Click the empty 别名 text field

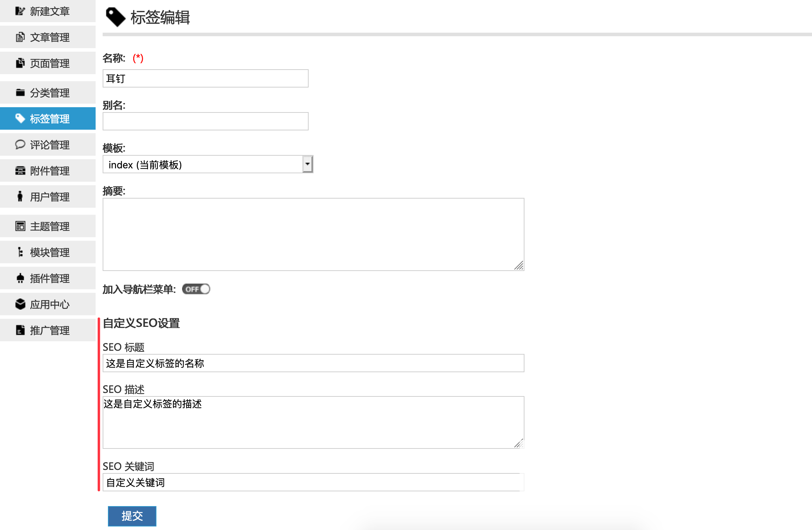(205, 122)
